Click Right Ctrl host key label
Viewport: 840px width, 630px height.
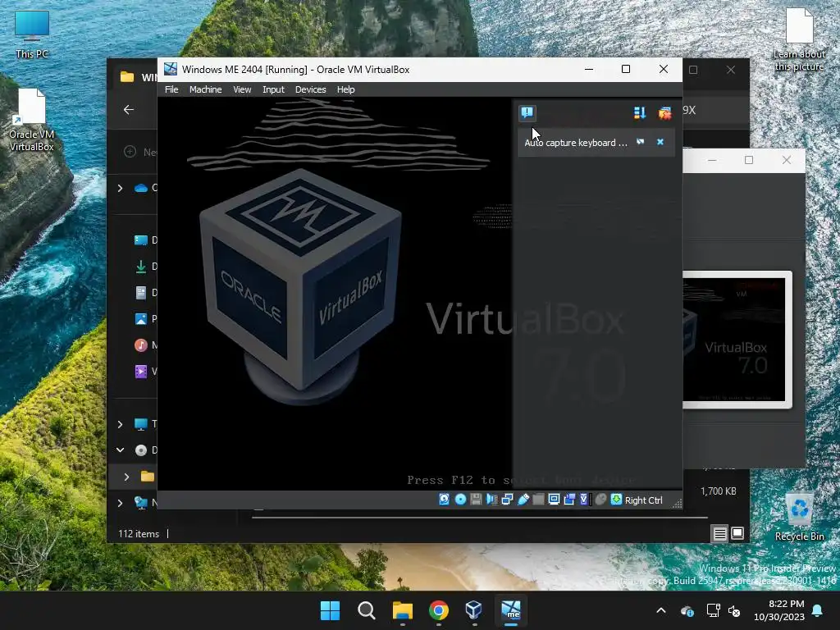tap(643, 500)
